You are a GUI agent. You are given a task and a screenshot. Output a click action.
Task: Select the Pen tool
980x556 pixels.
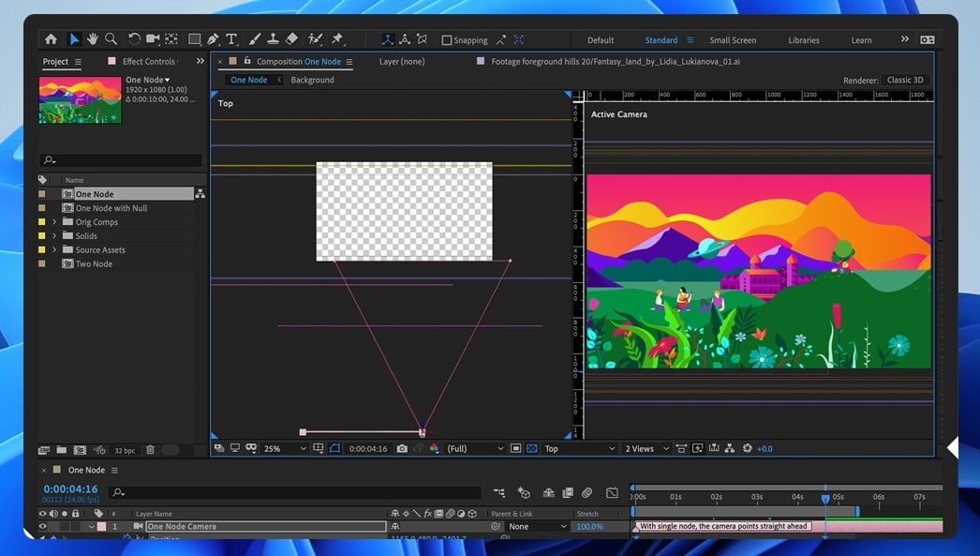click(213, 39)
